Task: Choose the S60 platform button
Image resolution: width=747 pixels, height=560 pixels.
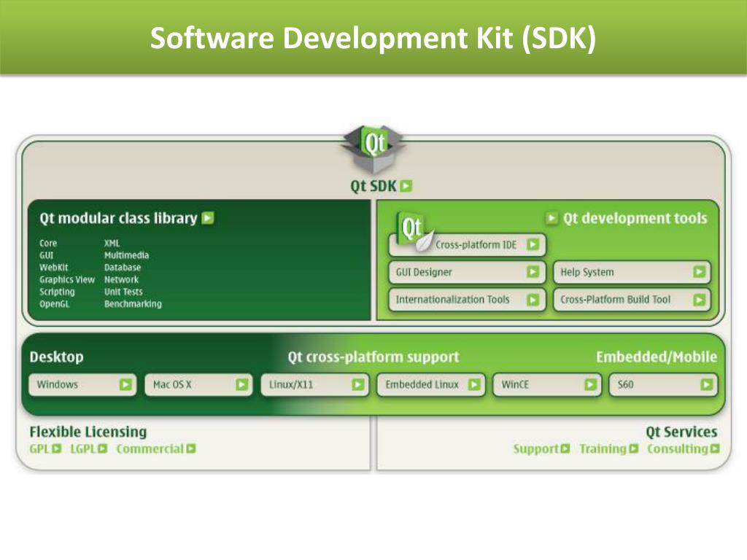Action: pyautogui.click(x=664, y=385)
